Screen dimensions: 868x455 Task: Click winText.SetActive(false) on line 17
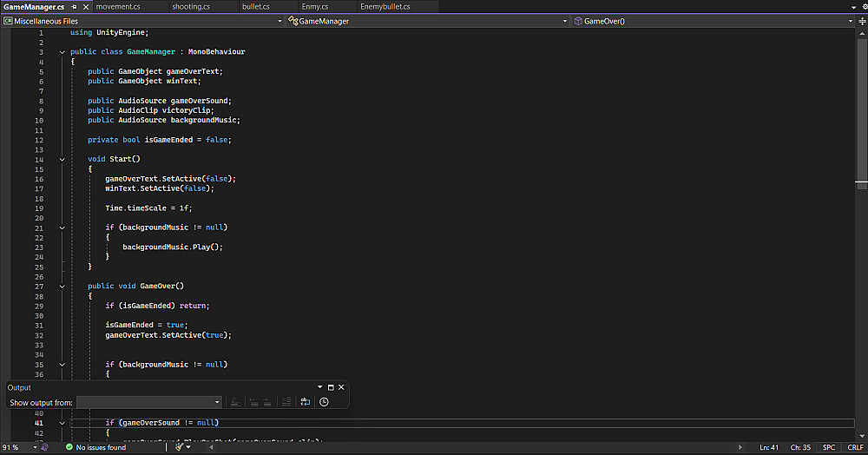tap(160, 188)
